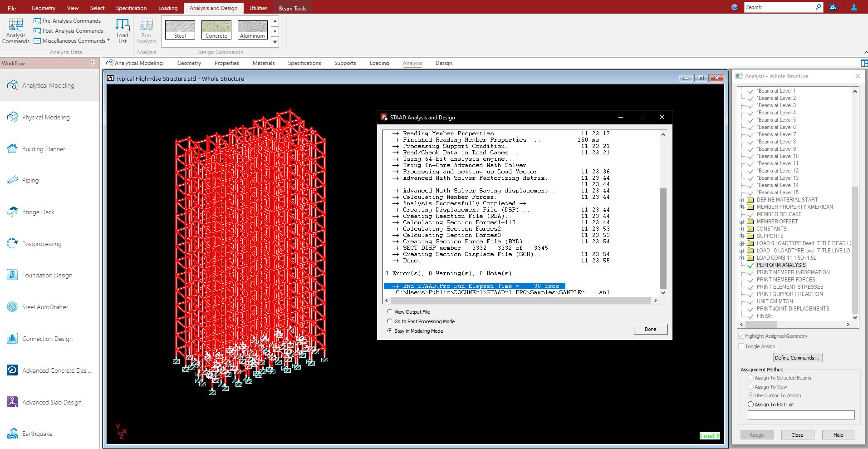Select the Concrete design material thumbnail
Screen dimensions: 868x449
click(216, 30)
